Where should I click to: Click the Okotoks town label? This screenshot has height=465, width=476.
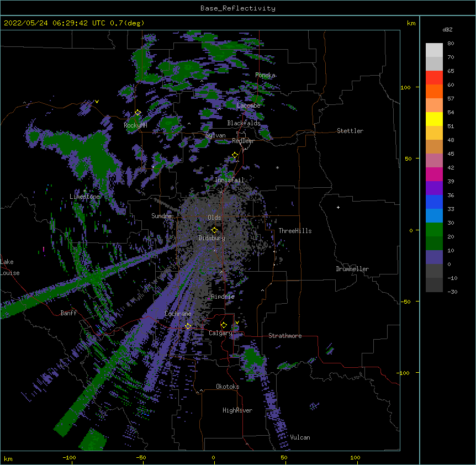point(228,387)
